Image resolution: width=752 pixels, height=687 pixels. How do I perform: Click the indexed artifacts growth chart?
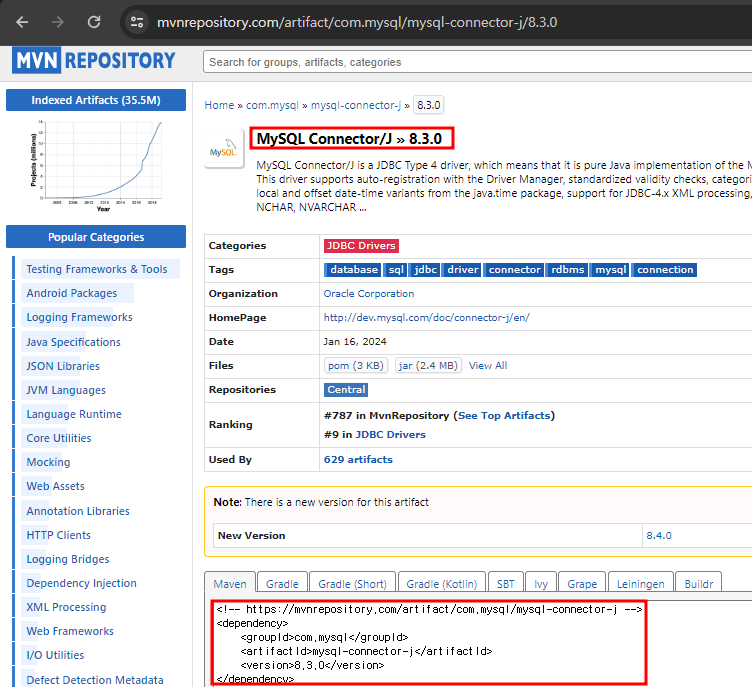pyautogui.click(x=96, y=166)
